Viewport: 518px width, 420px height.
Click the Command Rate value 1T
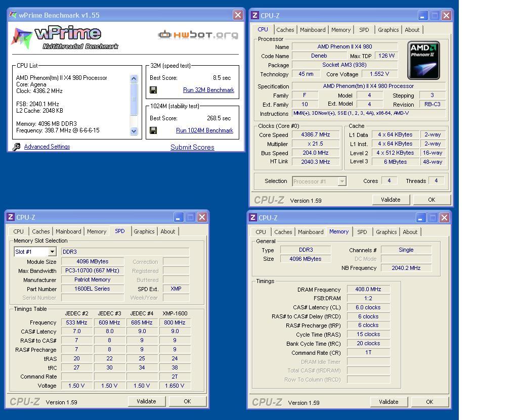(x=368, y=353)
